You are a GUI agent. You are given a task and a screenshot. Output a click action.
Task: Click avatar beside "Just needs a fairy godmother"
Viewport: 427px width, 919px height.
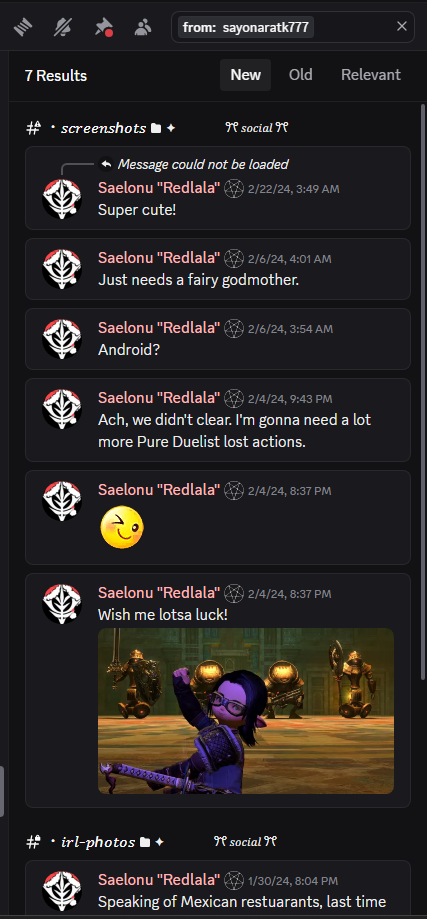(x=62, y=269)
